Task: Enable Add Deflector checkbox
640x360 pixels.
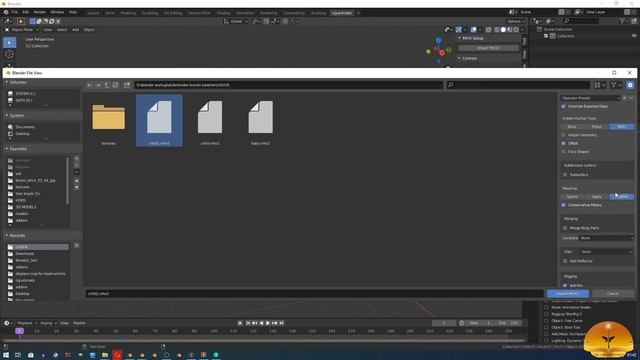Action: [x=565, y=261]
